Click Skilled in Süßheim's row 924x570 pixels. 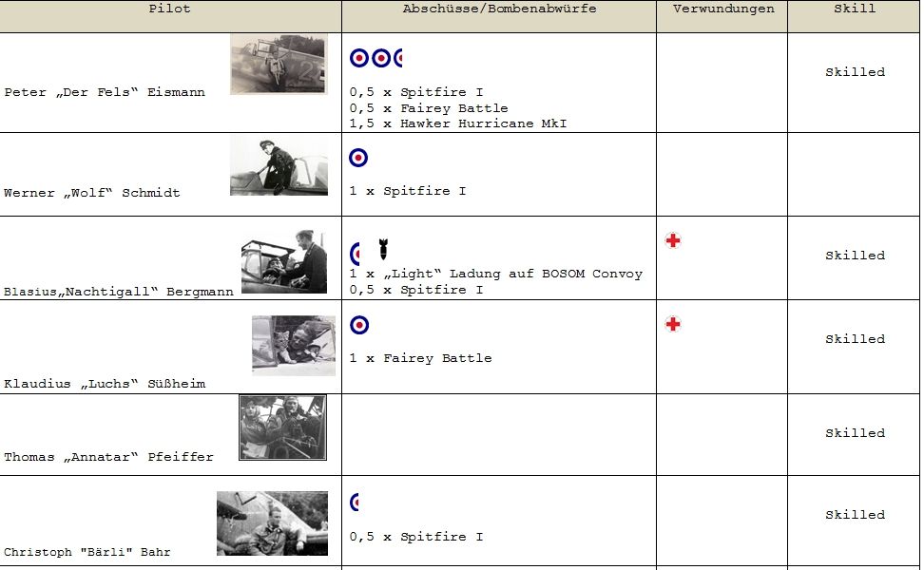pos(855,338)
